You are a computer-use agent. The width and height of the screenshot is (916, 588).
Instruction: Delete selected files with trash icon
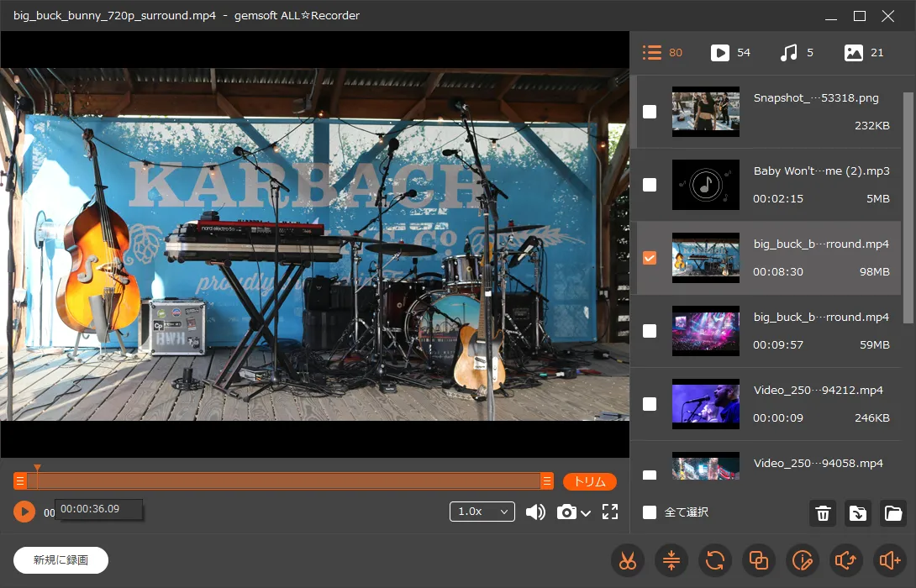pyautogui.click(x=823, y=513)
